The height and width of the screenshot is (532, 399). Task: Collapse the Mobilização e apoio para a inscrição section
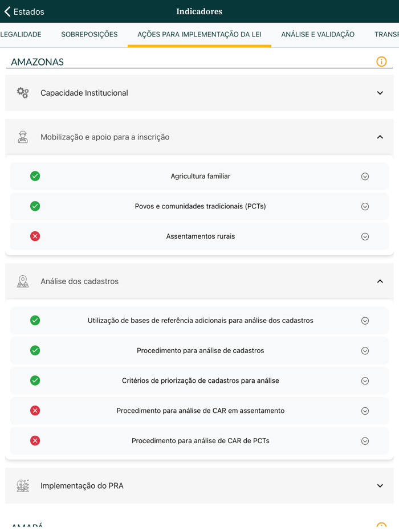[380, 137]
